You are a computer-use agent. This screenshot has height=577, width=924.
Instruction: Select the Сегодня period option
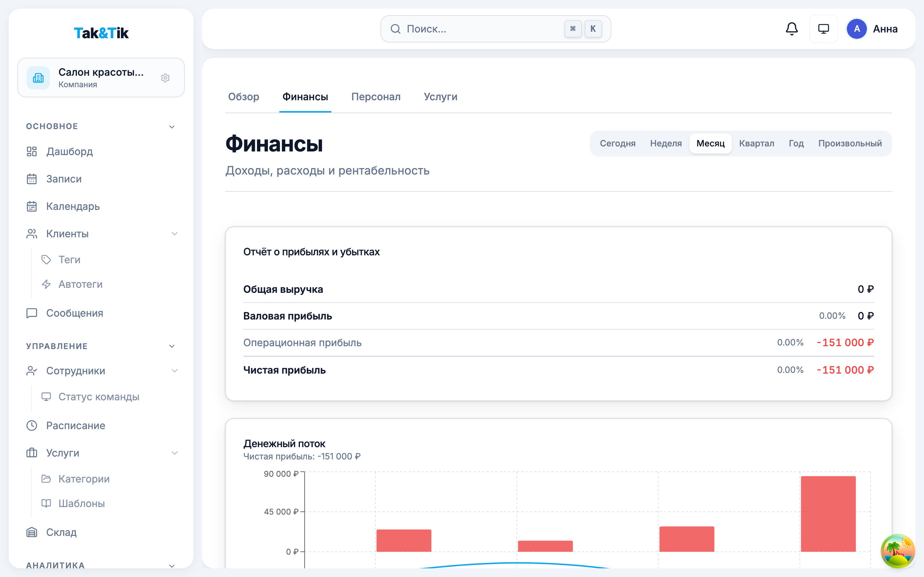coord(618,144)
